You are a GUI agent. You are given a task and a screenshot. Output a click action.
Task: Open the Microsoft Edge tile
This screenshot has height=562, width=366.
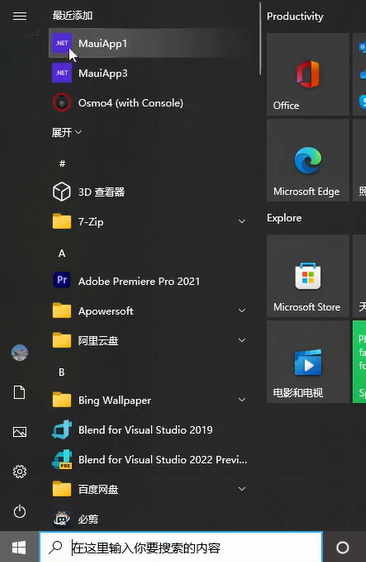point(308,160)
